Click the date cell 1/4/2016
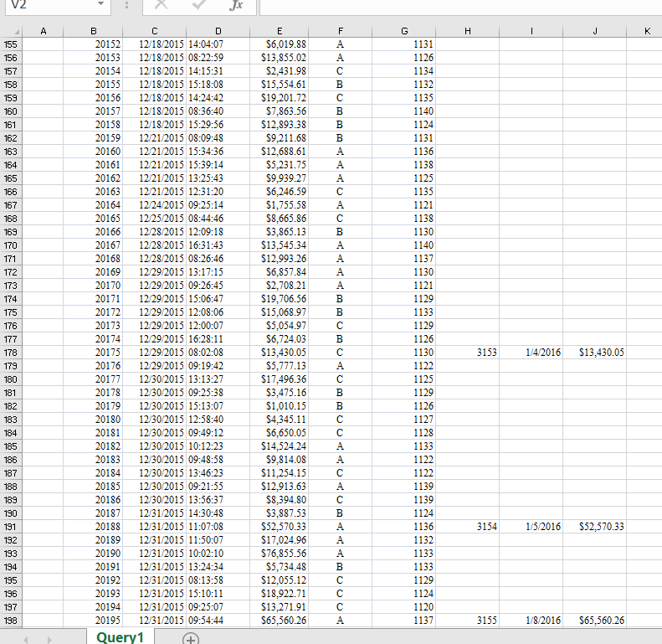Screen dimensions: 662x644 coord(531,353)
